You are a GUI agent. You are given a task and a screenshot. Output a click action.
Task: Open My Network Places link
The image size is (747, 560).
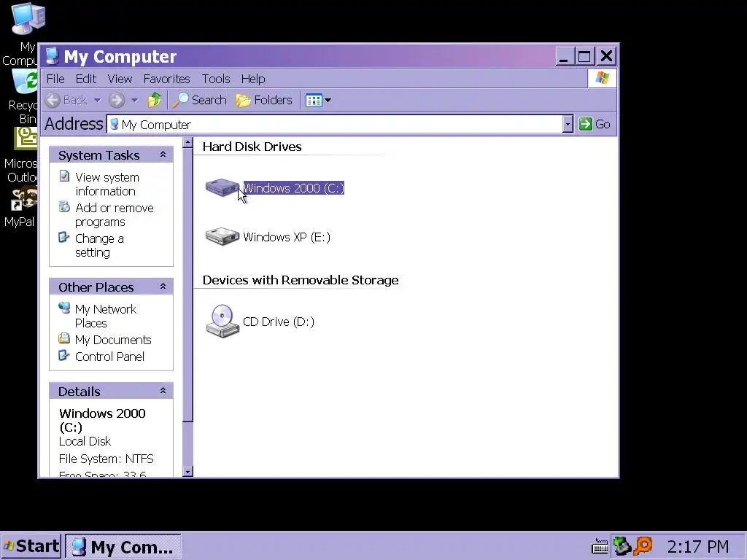point(106,316)
